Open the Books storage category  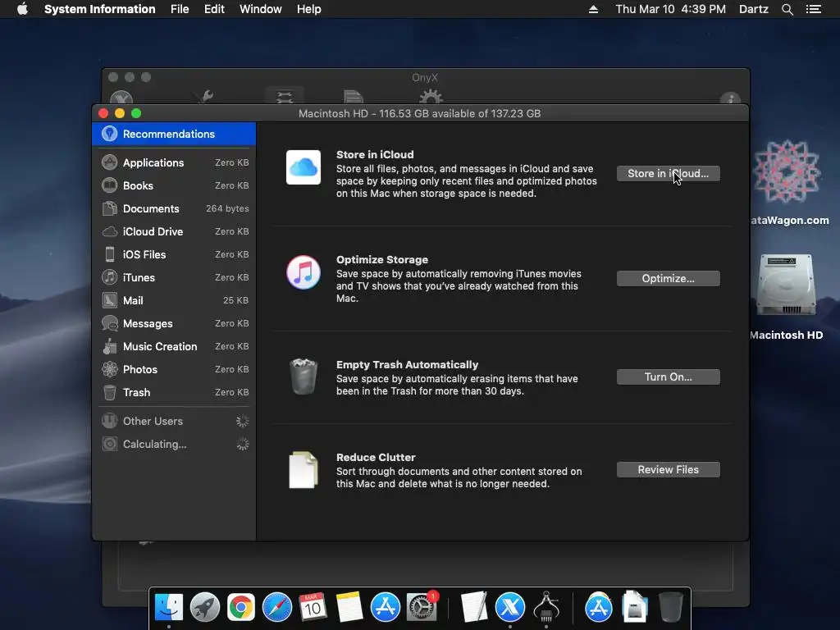tap(174, 185)
